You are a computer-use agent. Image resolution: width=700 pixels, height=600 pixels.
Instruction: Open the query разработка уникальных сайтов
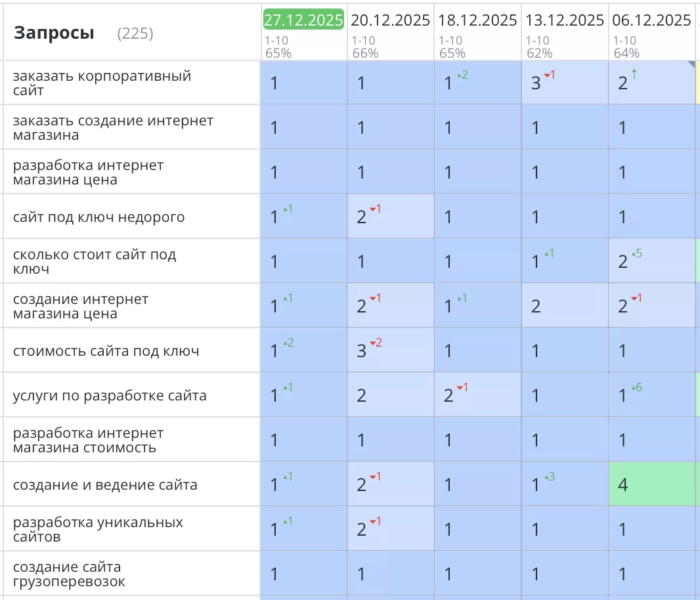click(98, 529)
